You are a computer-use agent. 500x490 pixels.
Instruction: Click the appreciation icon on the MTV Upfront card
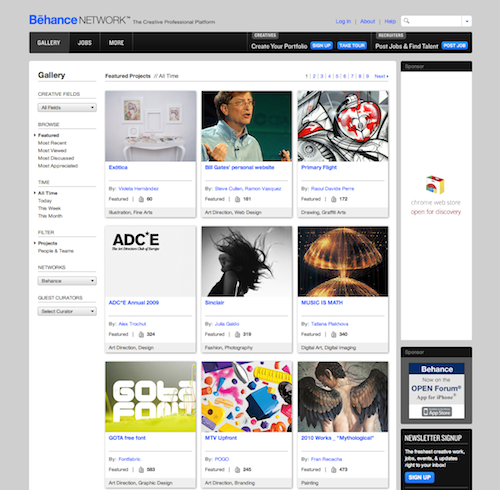pos(237,470)
